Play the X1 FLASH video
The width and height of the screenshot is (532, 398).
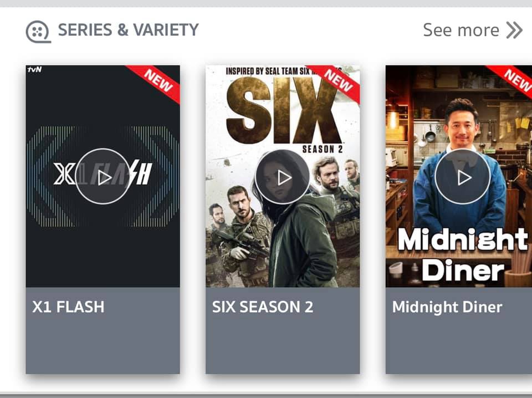[x=103, y=176]
